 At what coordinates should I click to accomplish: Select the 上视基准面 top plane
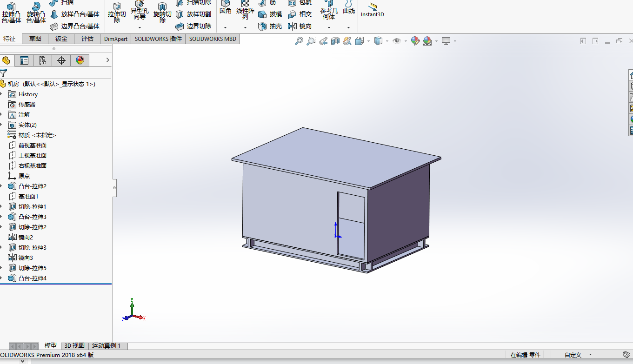coord(27,156)
